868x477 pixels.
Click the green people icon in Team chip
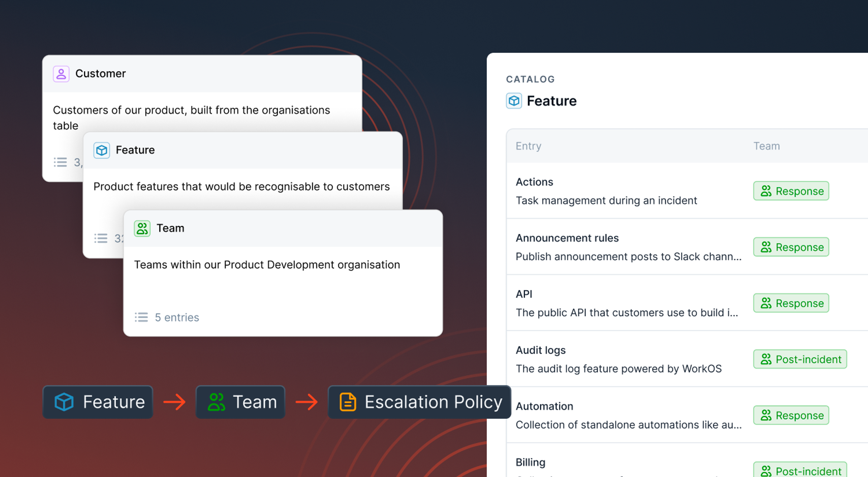pyautogui.click(x=216, y=402)
